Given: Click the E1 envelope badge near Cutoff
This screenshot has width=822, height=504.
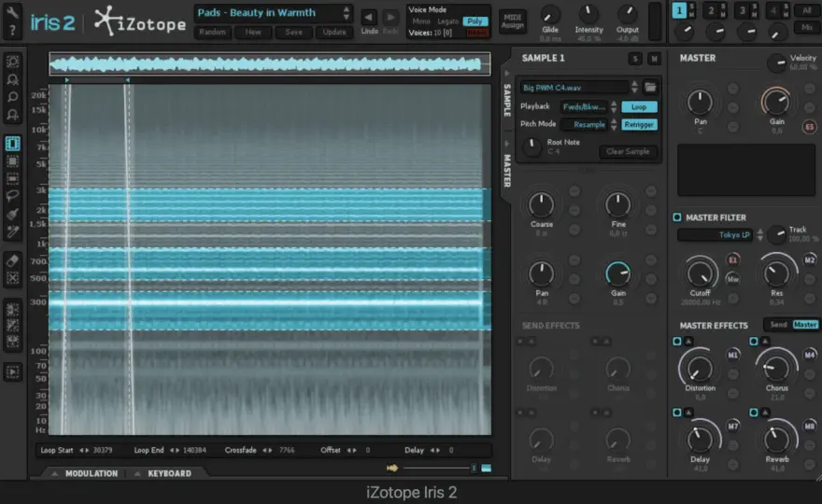Looking at the screenshot, I should 733,259.
